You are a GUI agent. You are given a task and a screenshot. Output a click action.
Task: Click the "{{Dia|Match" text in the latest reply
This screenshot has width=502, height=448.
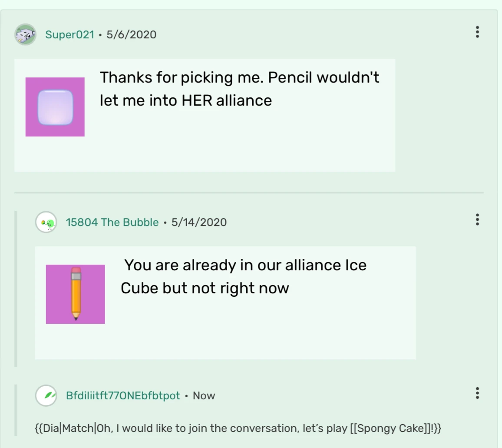(x=64, y=428)
